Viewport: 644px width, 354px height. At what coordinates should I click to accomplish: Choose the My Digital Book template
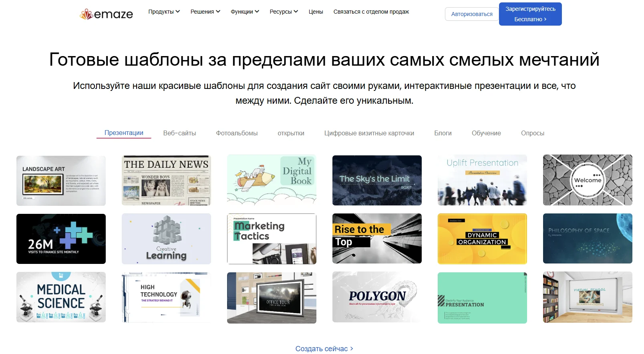pos(272,180)
